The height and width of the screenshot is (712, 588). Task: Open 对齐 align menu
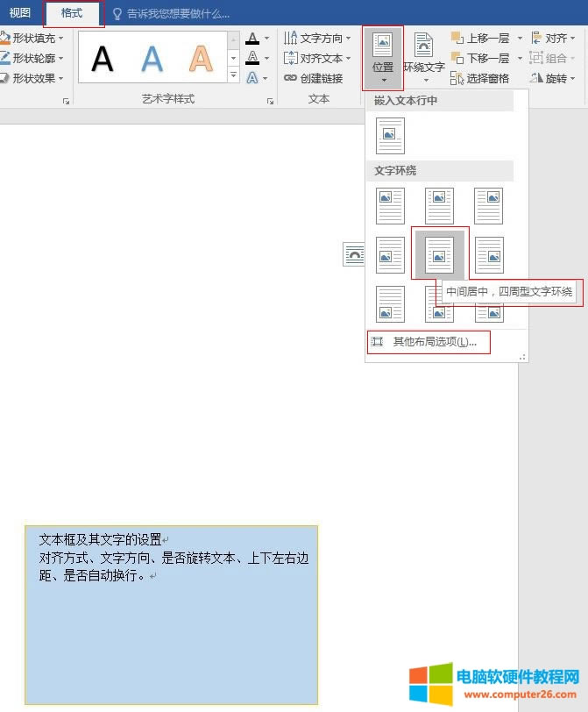click(x=553, y=39)
